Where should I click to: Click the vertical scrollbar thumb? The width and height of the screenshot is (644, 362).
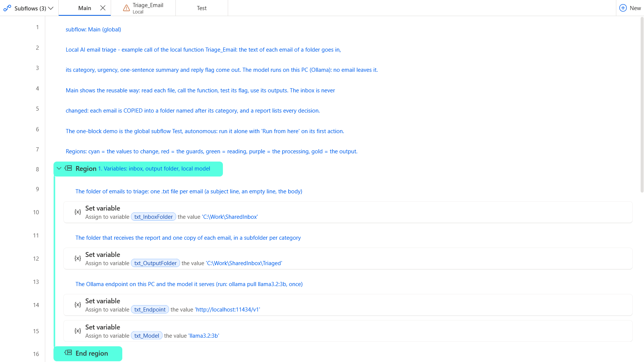pos(642,105)
